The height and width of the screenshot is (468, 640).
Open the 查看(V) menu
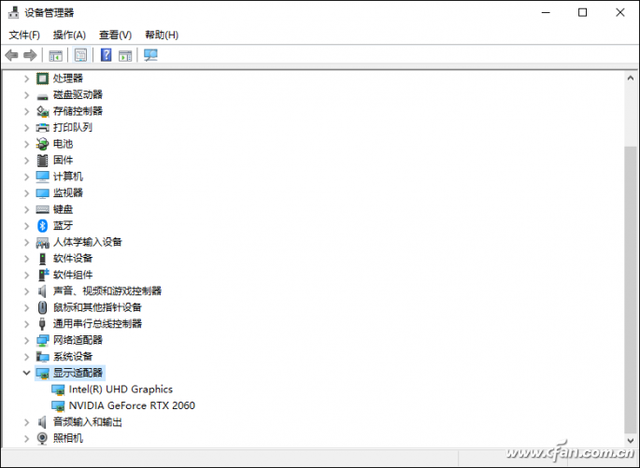[116, 35]
